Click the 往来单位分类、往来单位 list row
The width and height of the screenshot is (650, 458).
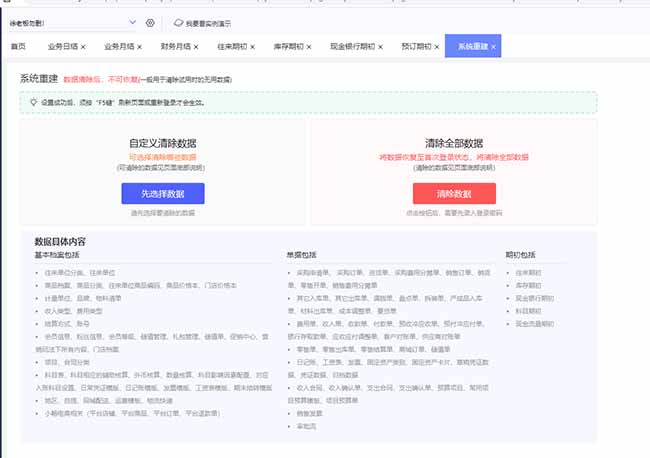click(80, 273)
